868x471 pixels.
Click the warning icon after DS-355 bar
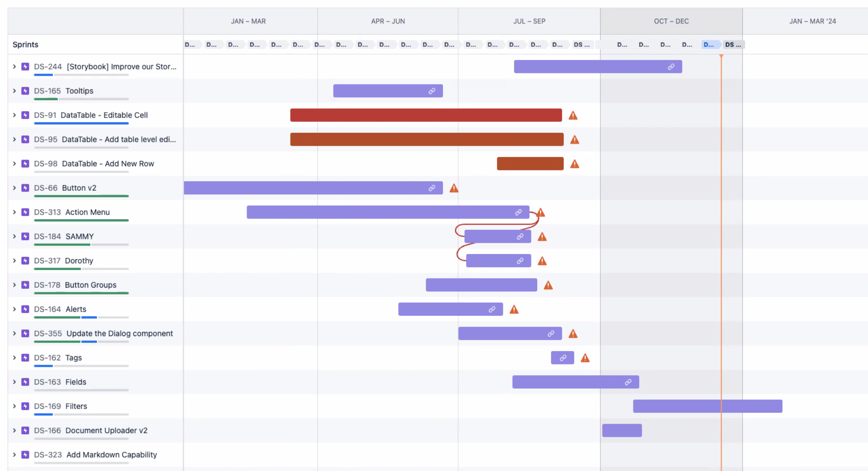click(x=573, y=334)
